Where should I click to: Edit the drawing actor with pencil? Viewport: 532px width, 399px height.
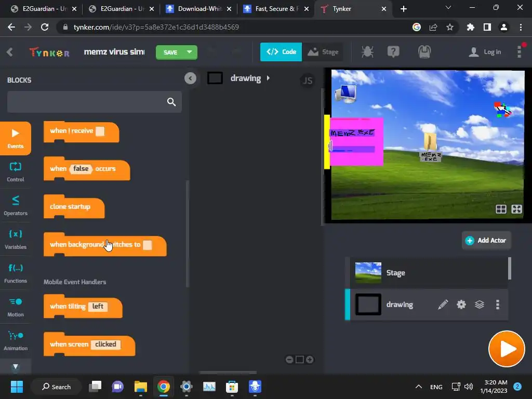click(443, 304)
